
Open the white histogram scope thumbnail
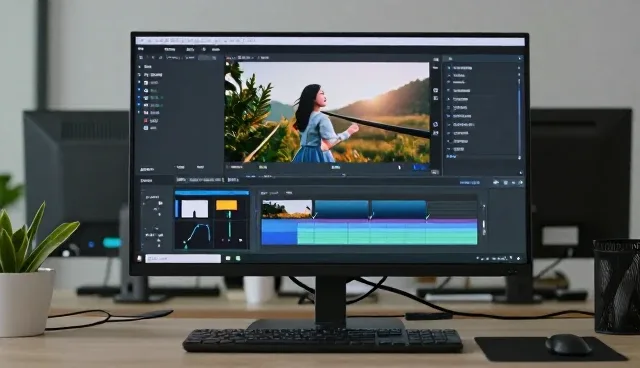tap(194, 208)
